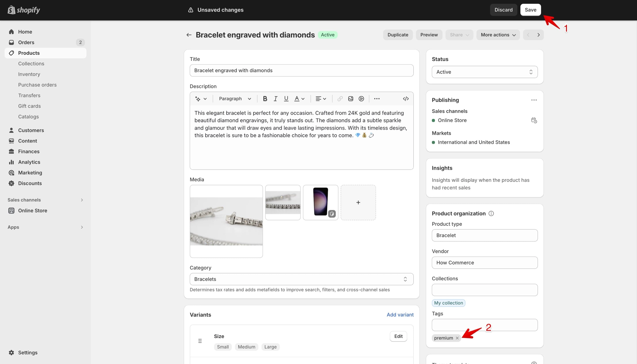Open Catalogs submenu item
This screenshot has height=364, width=637.
(x=29, y=117)
